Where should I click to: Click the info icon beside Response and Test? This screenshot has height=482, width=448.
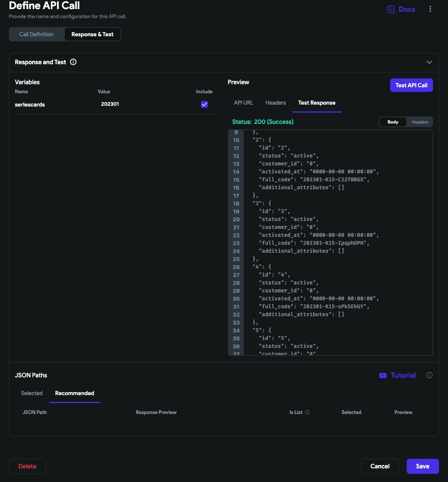point(73,62)
